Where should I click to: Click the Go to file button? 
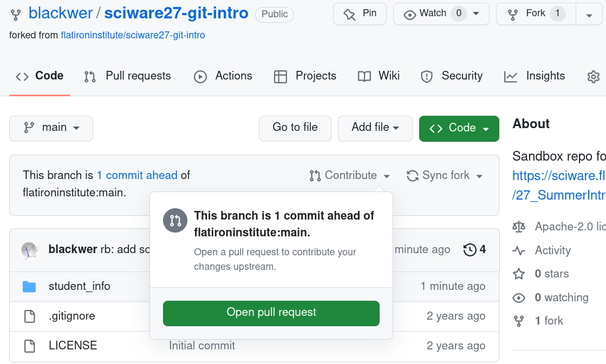295,128
